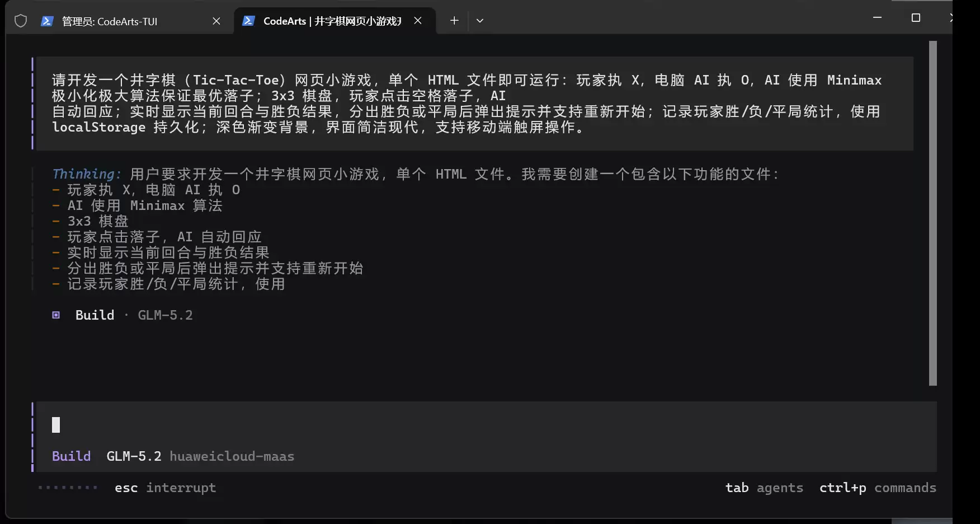Click the Thinking: label
This screenshot has width=980, height=524.
click(x=87, y=174)
